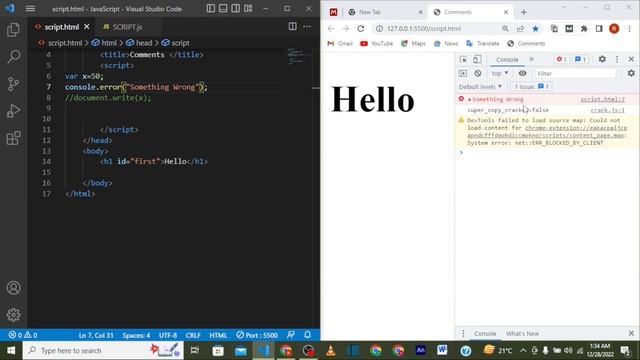Open the VS Code hamburger menu
Screen dimensions: 640x360
pyautogui.click(x=30, y=9)
